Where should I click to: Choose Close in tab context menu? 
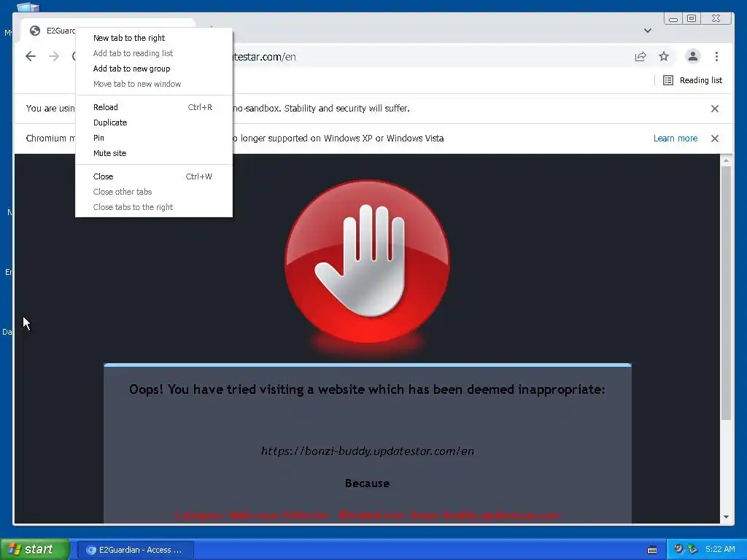coord(154,176)
